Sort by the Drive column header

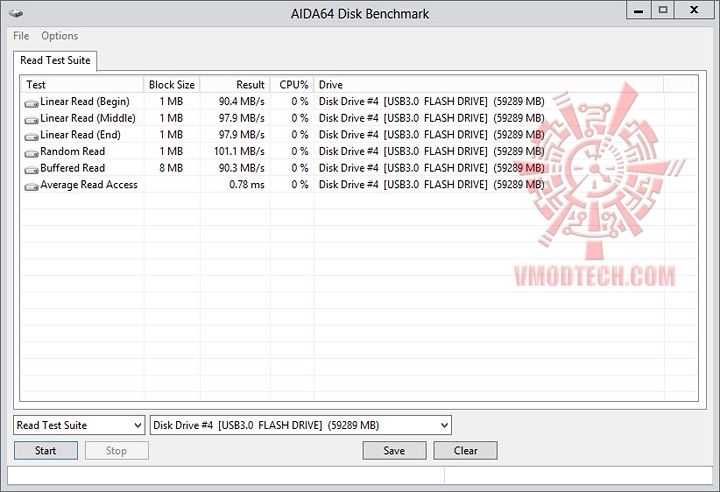pyautogui.click(x=489, y=85)
